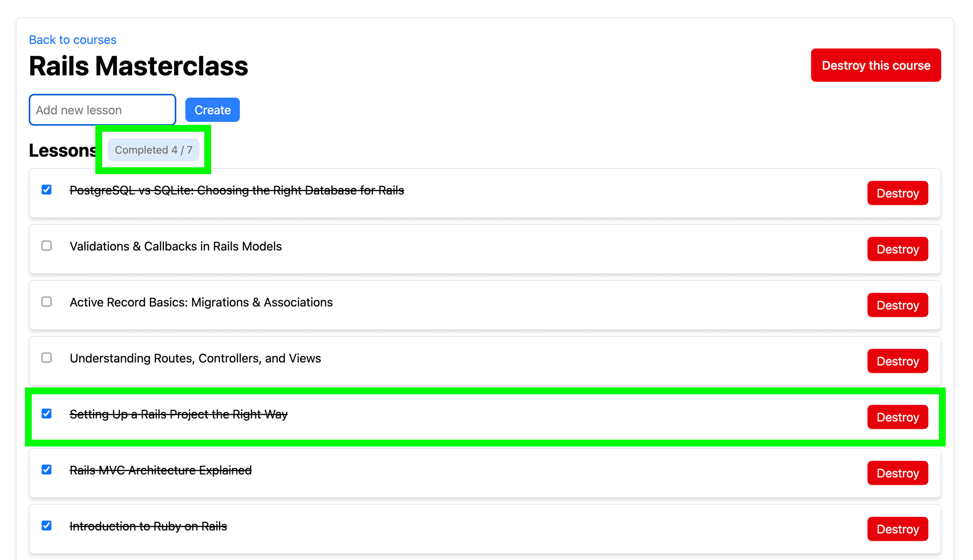The height and width of the screenshot is (560, 973).
Task: Mark Validations & Callbacks lesson complete
Action: (x=47, y=246)
